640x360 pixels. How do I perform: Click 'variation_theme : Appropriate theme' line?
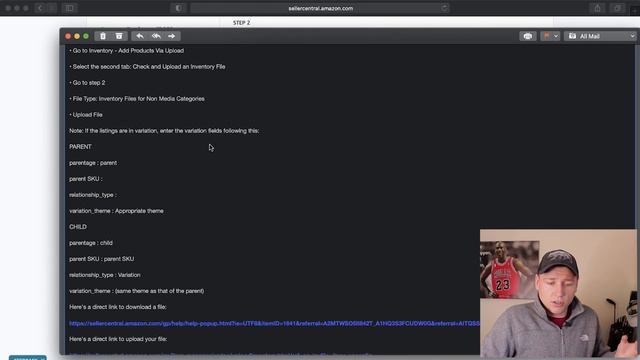click(x=116, y=211)
